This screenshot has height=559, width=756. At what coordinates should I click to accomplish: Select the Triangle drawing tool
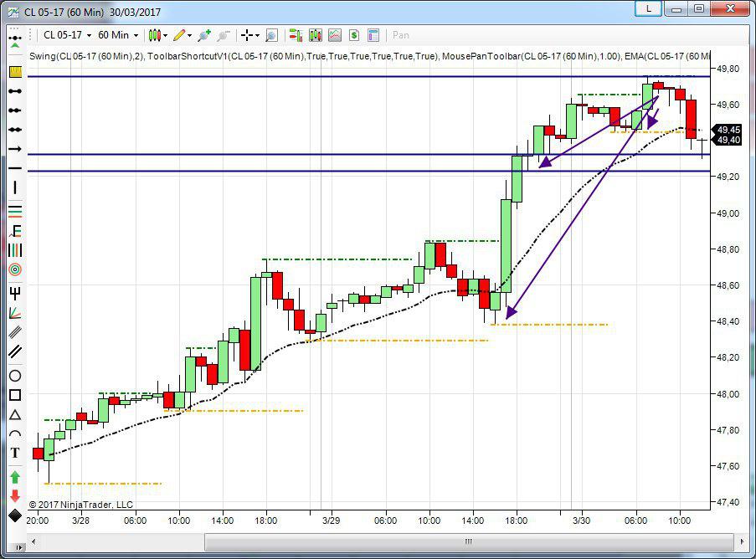[14, 415]
